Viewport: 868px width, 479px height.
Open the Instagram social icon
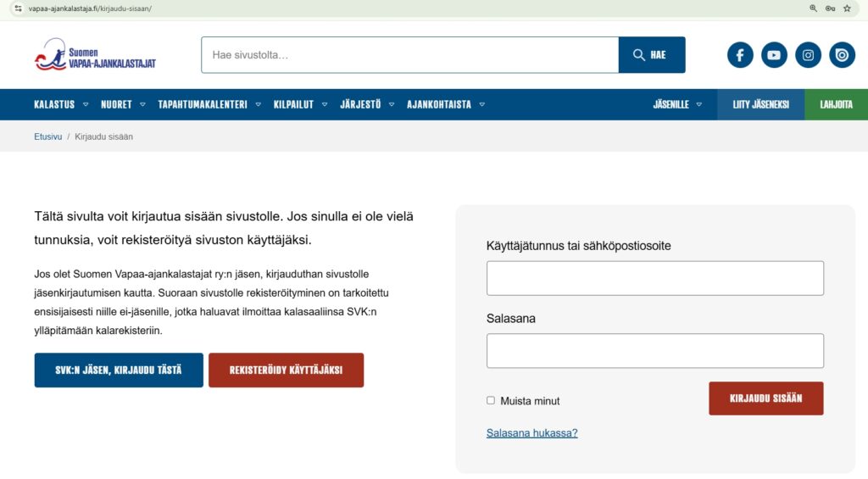(808, 55)
